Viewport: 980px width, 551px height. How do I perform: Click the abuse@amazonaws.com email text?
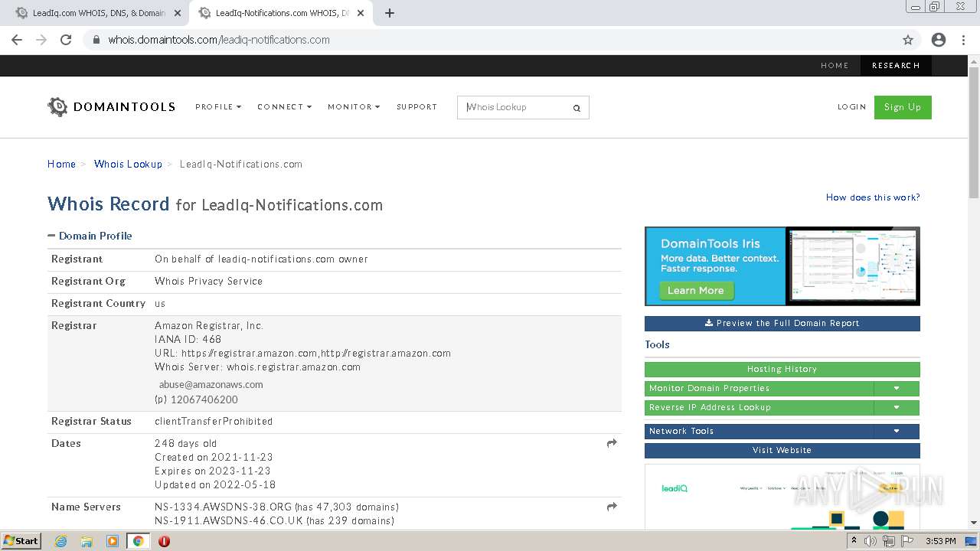point(211,385)
